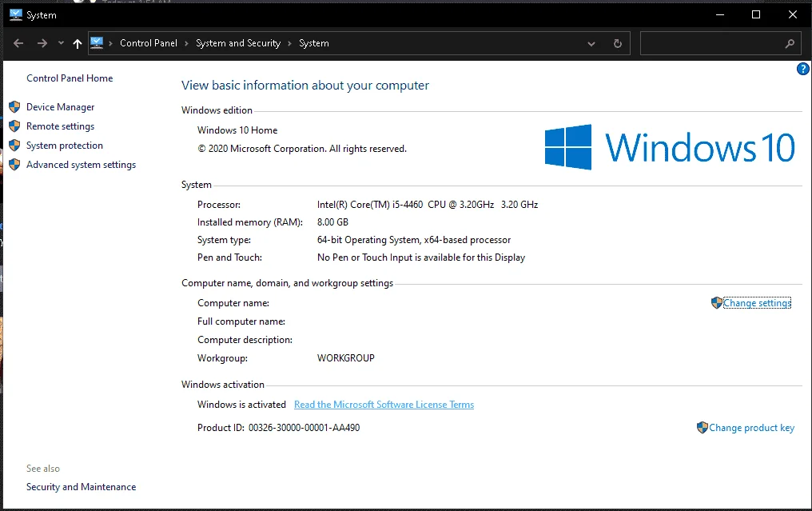Click the shield icon beside System protection
Image resolution: width=812 pixels, height=511 pixels.
tap(14, 145)
